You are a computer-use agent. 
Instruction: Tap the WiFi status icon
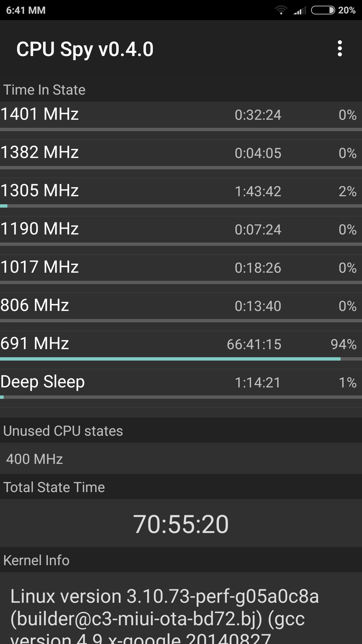[281, 10]
